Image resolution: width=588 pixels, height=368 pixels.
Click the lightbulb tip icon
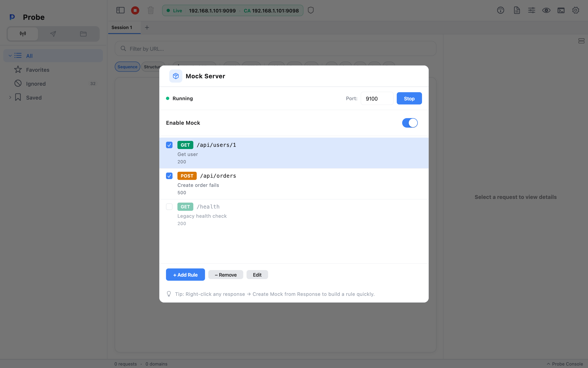pos(169,294)
